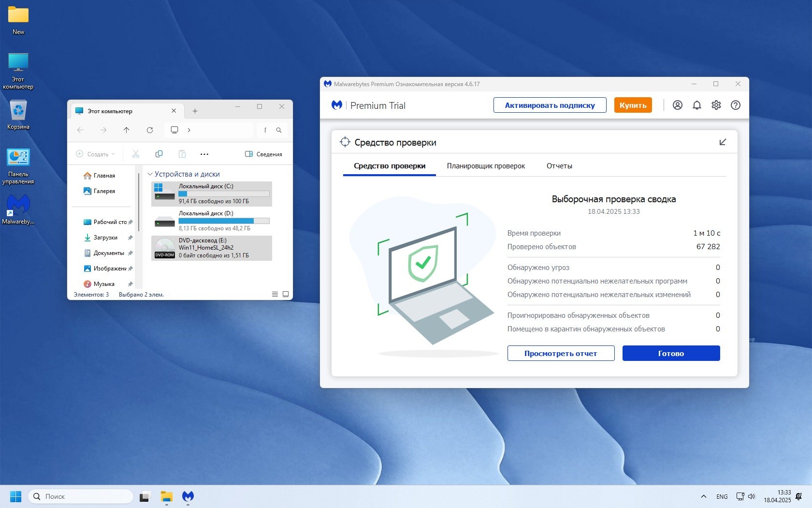Open the Windows Start menu
Viewport: 812px width, 508px height.
pos(16,496)
